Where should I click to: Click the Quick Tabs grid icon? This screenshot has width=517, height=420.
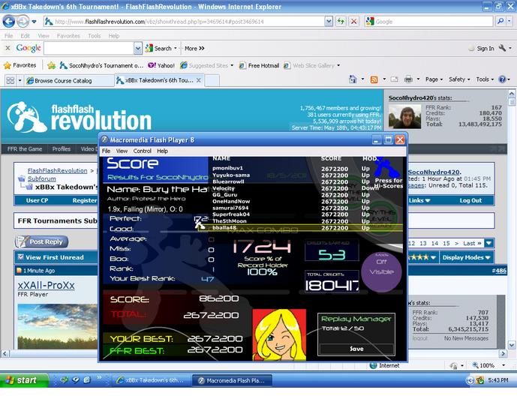tap(11, 80)
